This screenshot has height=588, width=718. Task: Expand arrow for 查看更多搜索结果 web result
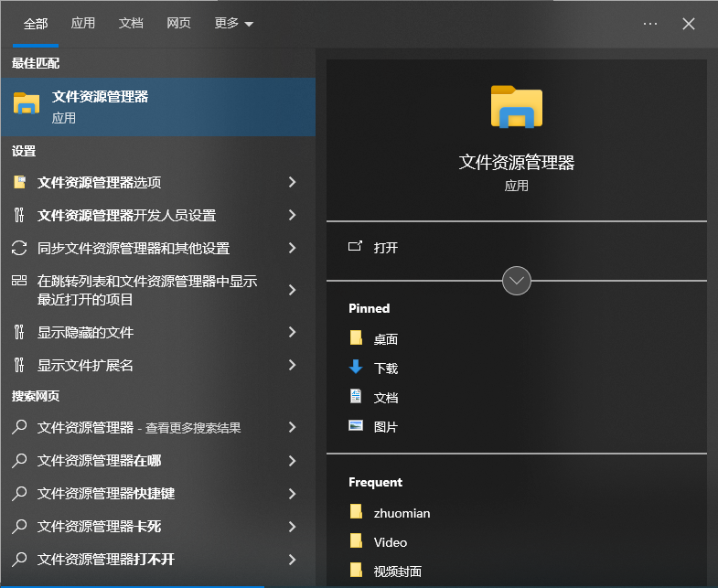coord(292,427)
